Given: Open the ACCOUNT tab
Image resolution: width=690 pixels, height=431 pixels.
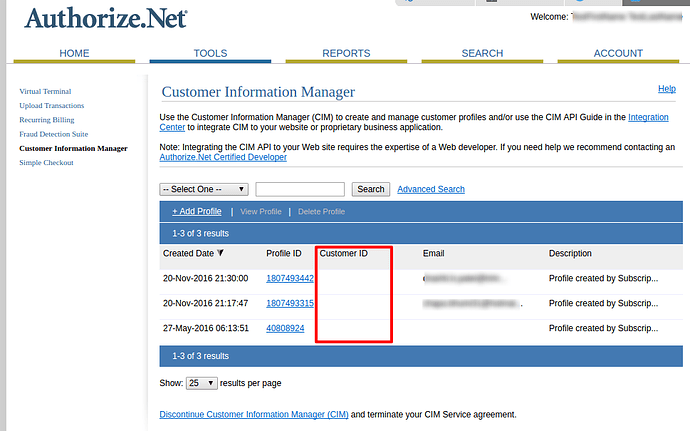Looking at the screenshot, I should coord(618,53).
